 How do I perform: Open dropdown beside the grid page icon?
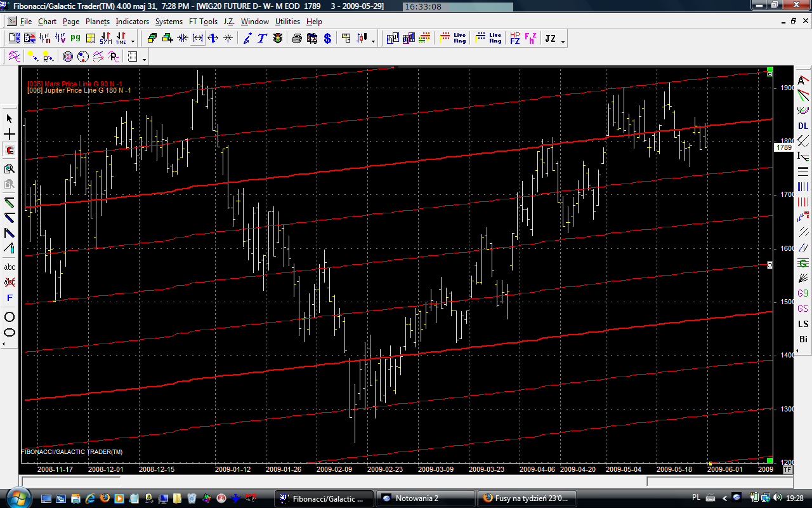coord(145,59)
